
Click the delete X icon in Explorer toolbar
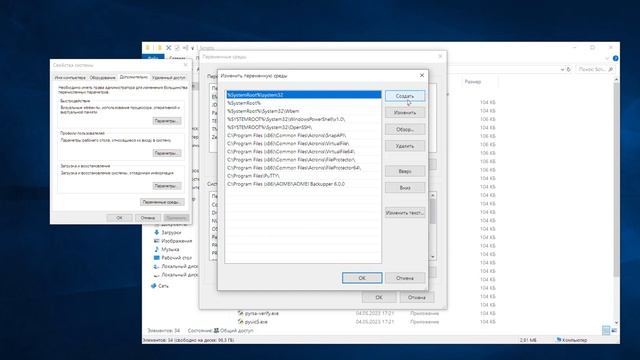coord(169,48)
